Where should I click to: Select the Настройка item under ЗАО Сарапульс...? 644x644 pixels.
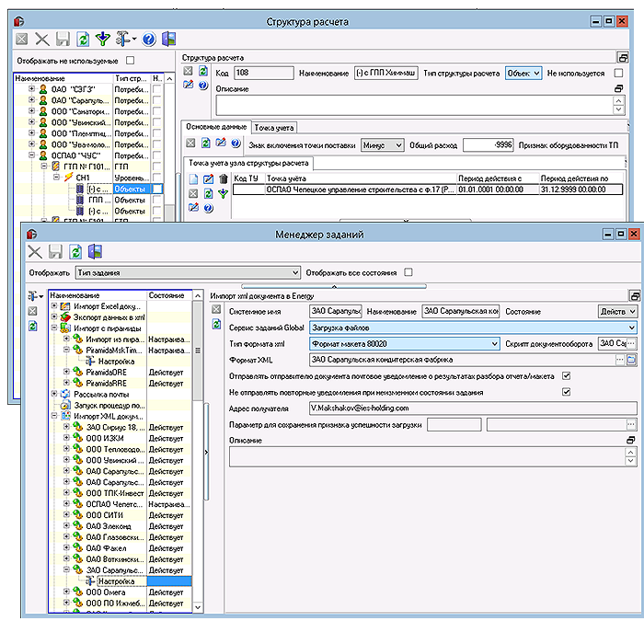pyautogui.click(x=116, y=581)
